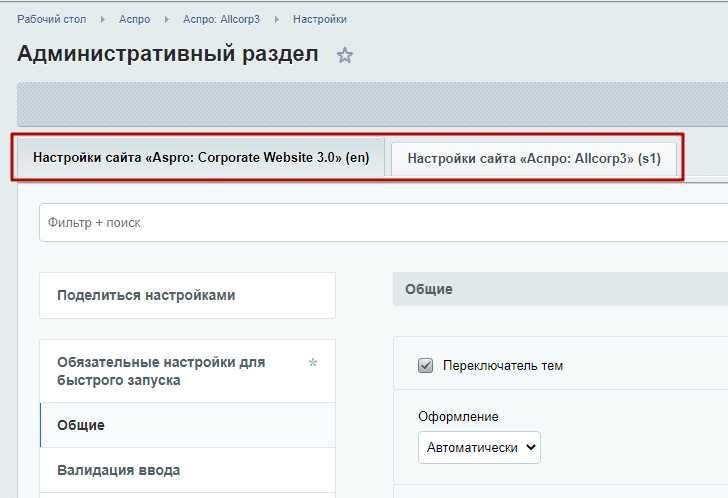Viewport: 728px width, 498px height.
Task: Switch to «Аспро: Allcorp3» (s1) settings tab
Action: tap(534, 159)
